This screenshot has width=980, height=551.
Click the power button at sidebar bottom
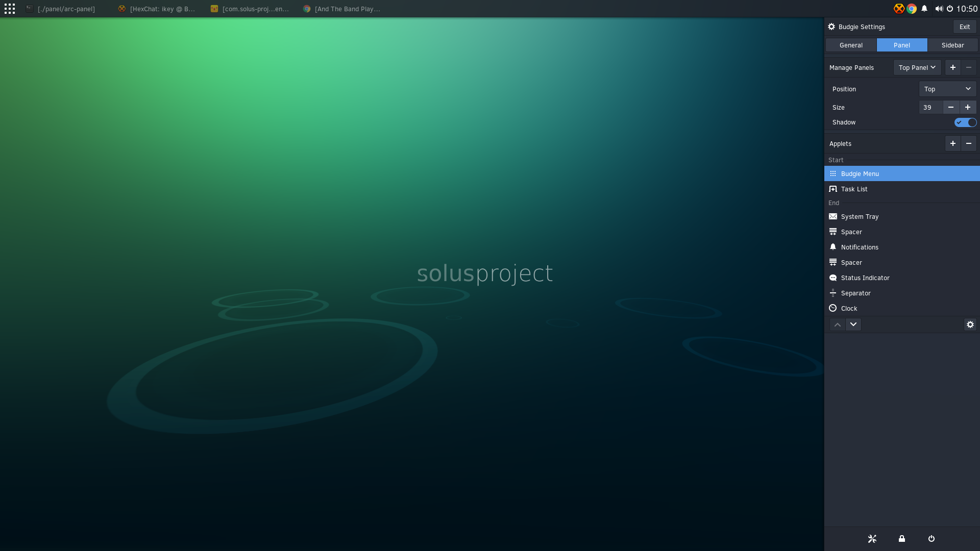pyautogui.click(x=932, y=539)
